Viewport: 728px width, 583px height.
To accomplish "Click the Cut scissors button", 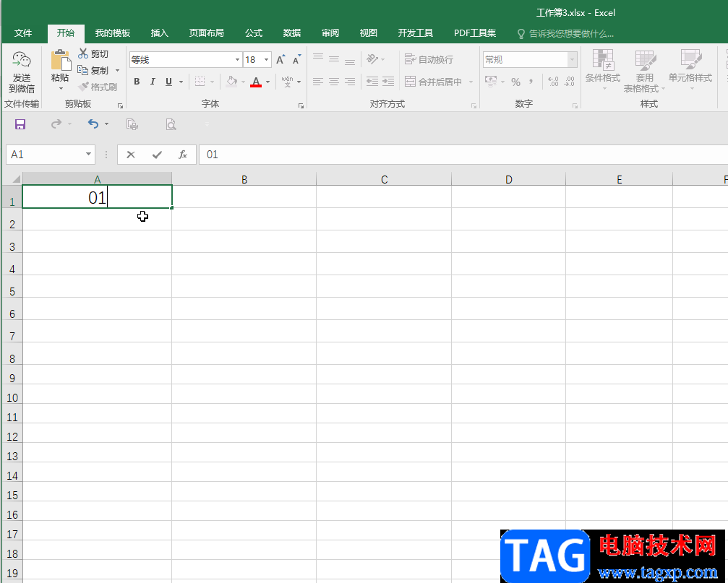I will tap(93, 53).
